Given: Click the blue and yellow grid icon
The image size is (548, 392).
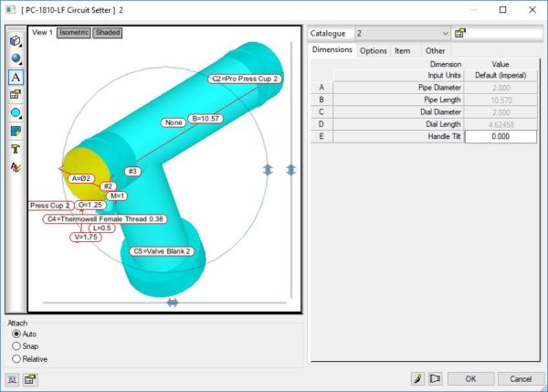Looking at the screenshot, I should [16, 131].
